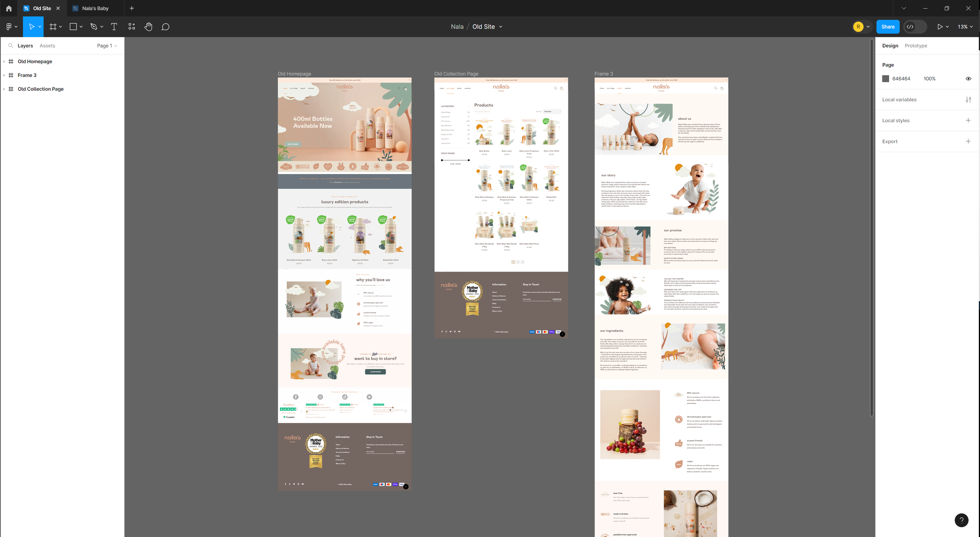Toggle page background visibility eye

pos(968,79)
